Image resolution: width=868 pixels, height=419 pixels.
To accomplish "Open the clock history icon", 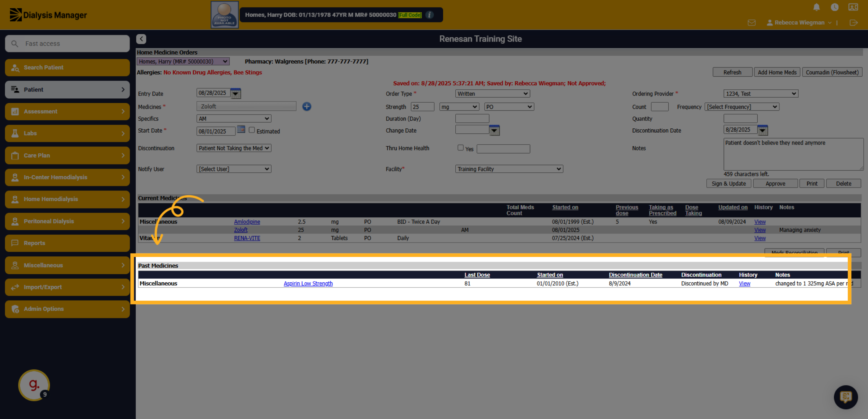I will (x=835, y=7).
